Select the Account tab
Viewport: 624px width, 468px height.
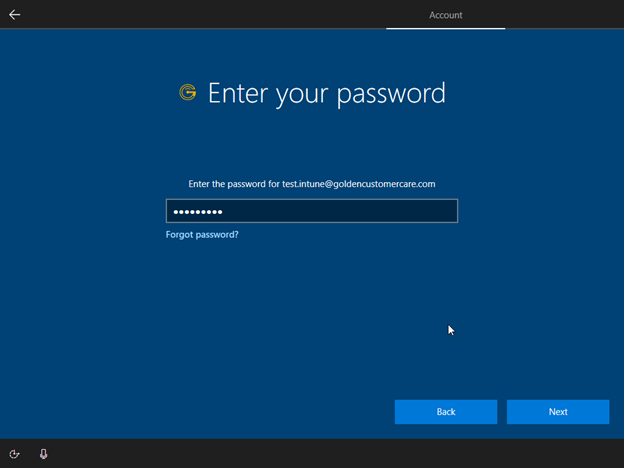445,15
